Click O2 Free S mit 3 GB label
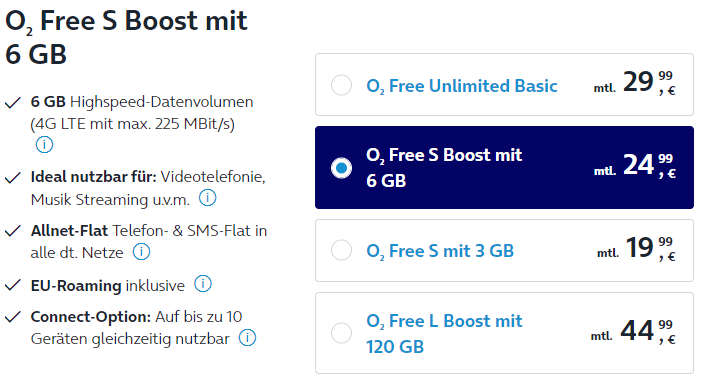The height and width of the screenshot is (380, 704). pos(440,251)
